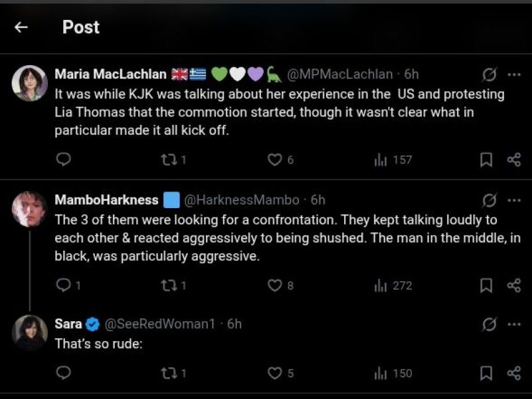The width and height of the screenshot is (532, 399).
Task: Click the Post header tab
Action: pos(81,28)
